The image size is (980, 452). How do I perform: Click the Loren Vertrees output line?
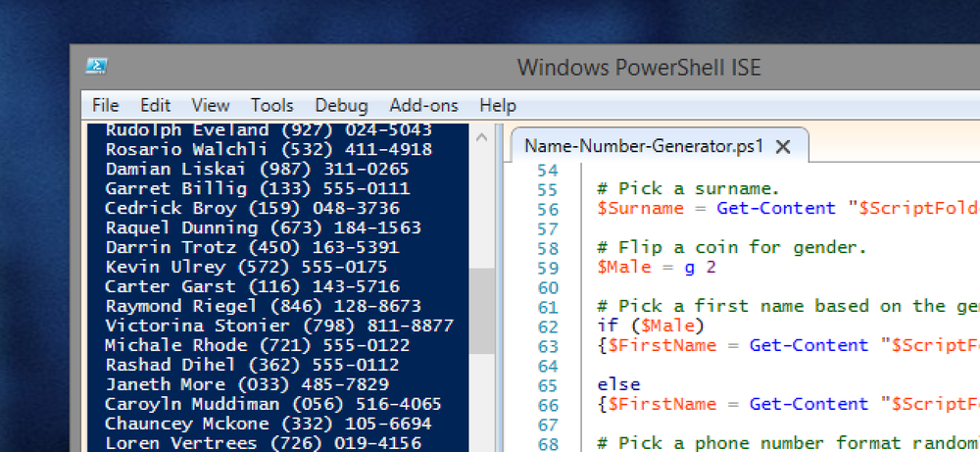pyautogui.click(x=263, y=443)
